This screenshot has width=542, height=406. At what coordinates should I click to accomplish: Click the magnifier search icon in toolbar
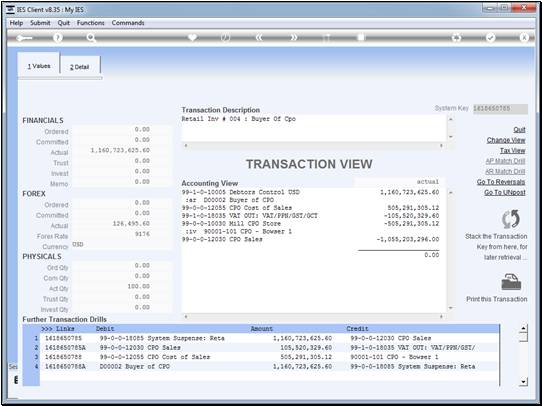click(x=91, y=38)
